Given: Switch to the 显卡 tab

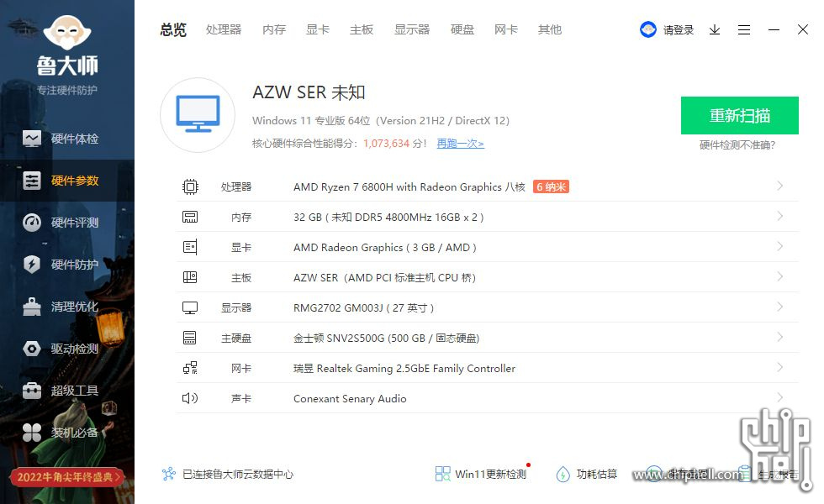Looking at the screenshot, I should [x=318, y=30].
